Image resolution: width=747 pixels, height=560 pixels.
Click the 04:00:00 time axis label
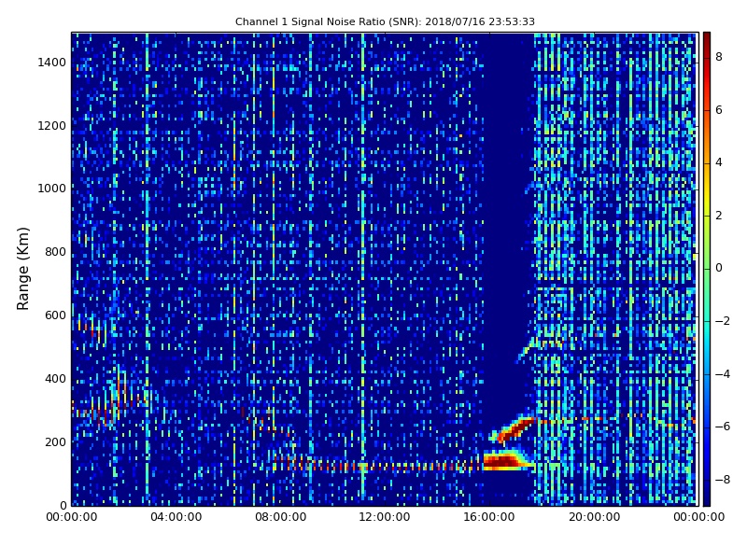click(176, 517)
